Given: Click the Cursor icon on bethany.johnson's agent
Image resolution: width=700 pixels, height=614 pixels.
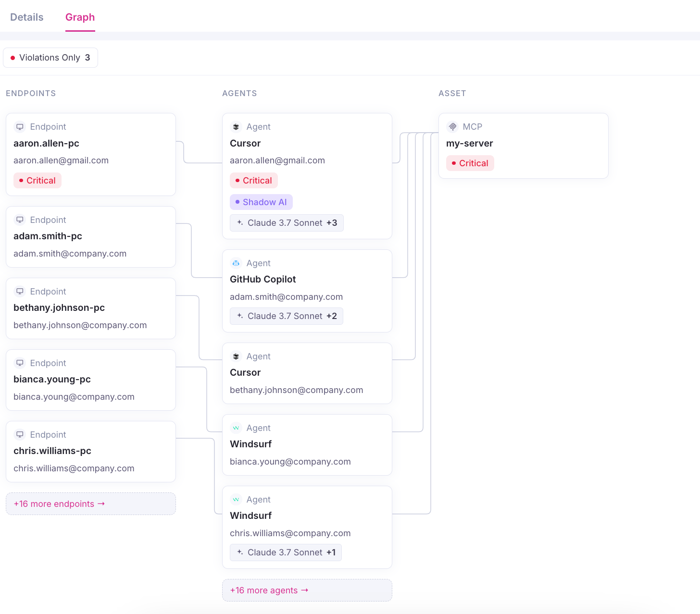Looking at the screenshot, I should click(x=236, y=356).
